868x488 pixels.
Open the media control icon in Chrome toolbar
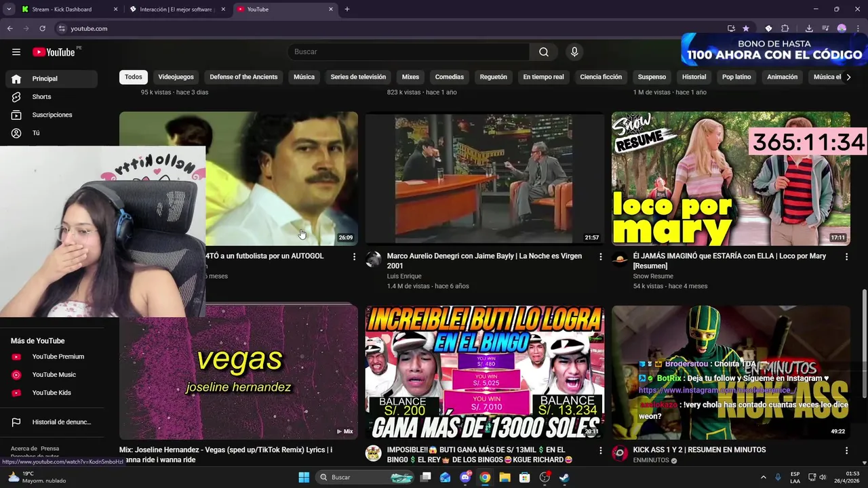825,28
